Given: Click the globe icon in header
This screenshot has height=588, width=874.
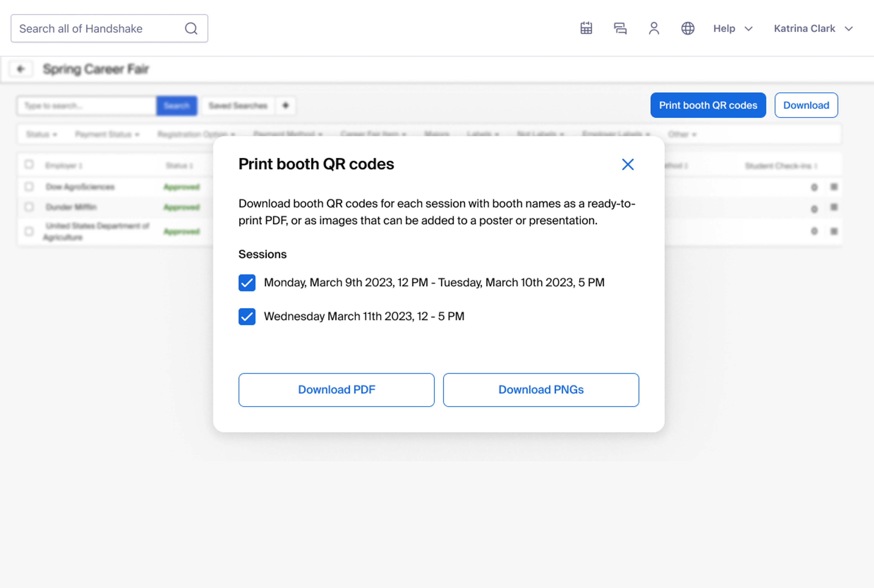Looking at the screenshot, I should (688, 28).
